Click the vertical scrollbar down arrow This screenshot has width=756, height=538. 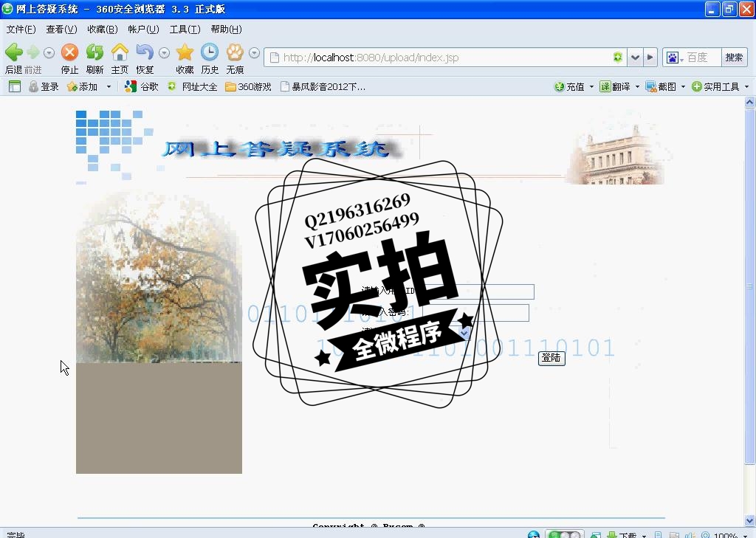tap(749, 520)
